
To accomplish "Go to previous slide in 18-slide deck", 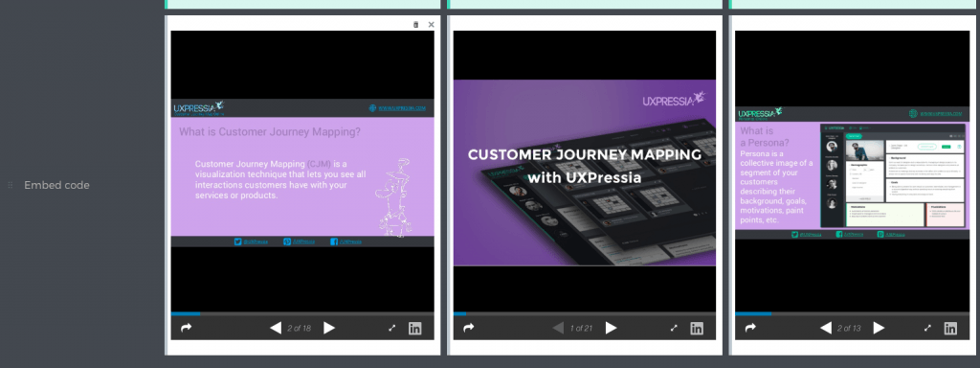I will coord(275,328).
